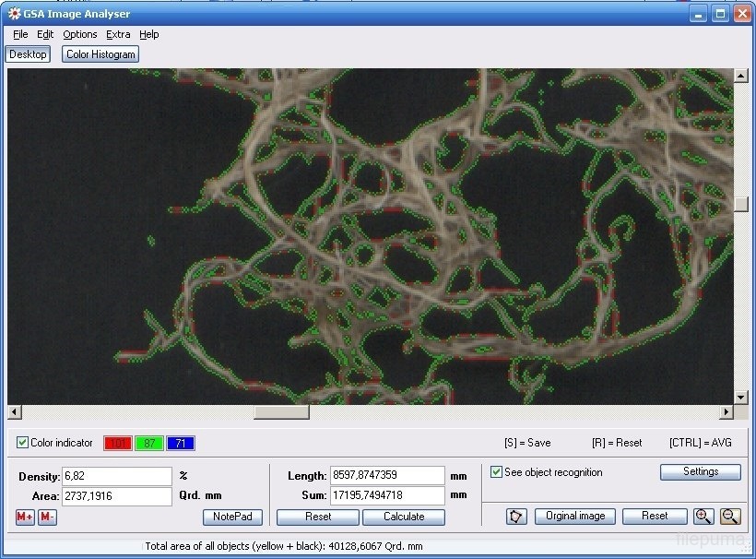Show the Orginal image

click(574, 517)
